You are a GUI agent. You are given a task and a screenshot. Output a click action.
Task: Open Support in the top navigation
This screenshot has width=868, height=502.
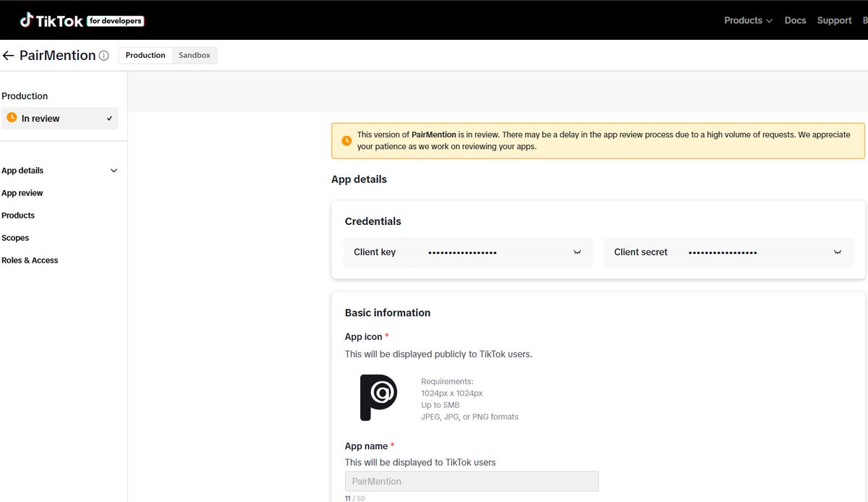(834, 20)
